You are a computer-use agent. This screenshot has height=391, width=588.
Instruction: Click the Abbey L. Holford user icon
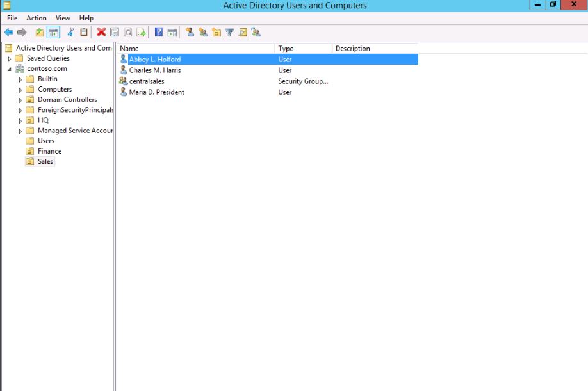click(124, 59)
